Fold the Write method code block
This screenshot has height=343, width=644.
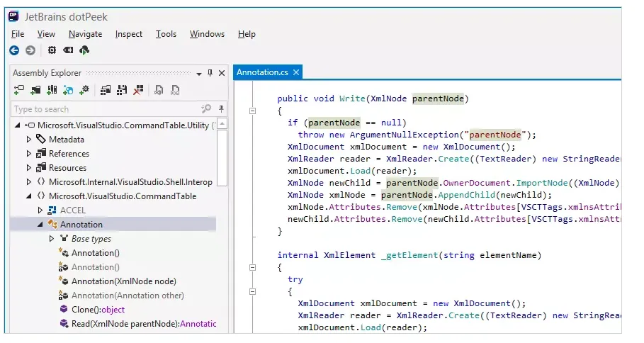click(253, 111)
